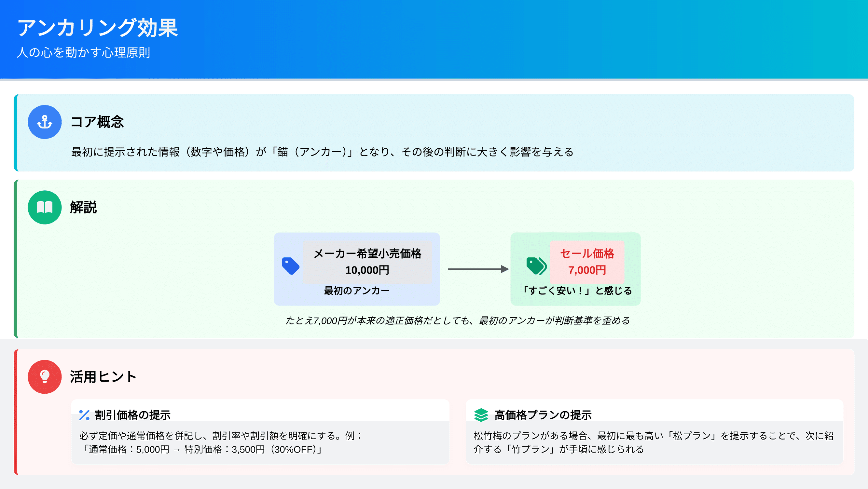Click the red lightbulb icon beside 活用ヒント
The image size is (868, 489).
coord(45,377)
